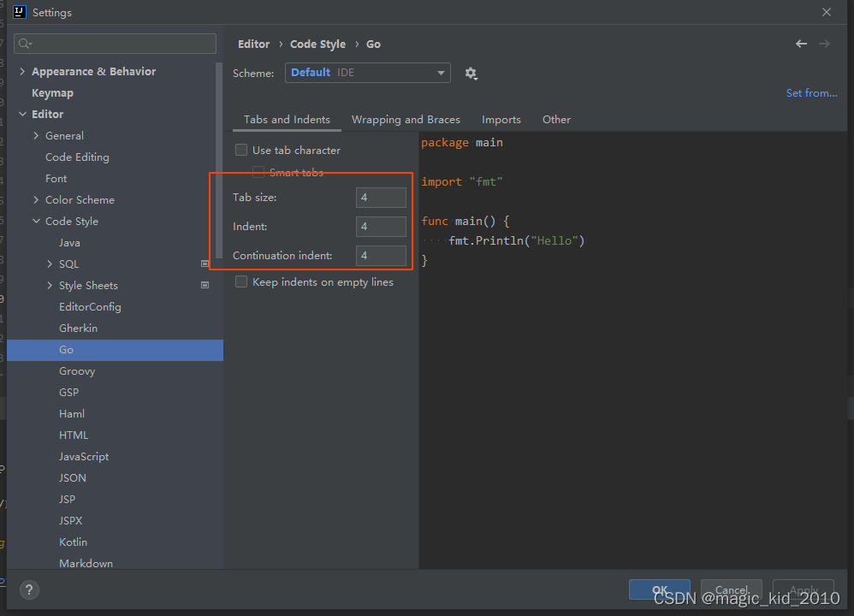Viewport: 854px width, 616px height.
Task: Click the Editor breadcrumb
Action: tap(254, 44)
